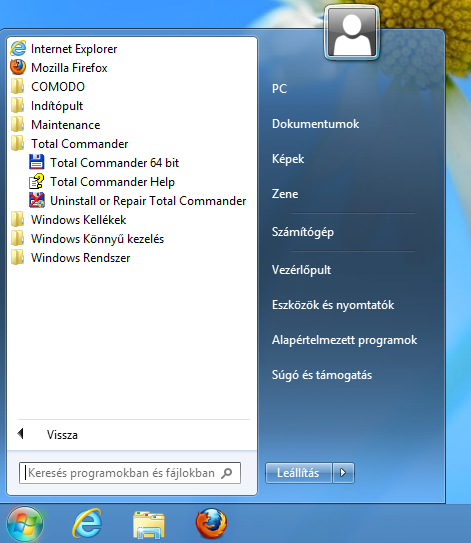
Task: Click the Total Commander 64 bit floppy icon
Action: [x=37, y=162]
